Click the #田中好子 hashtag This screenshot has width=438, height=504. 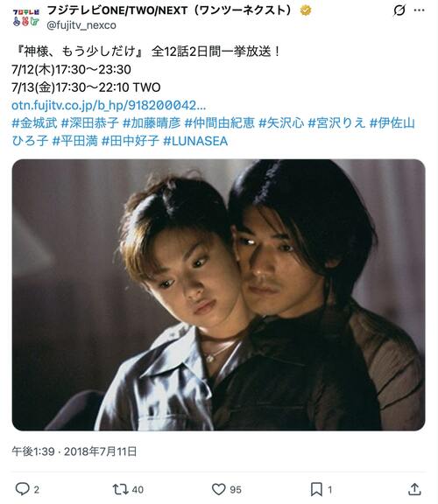click(131, 141)
